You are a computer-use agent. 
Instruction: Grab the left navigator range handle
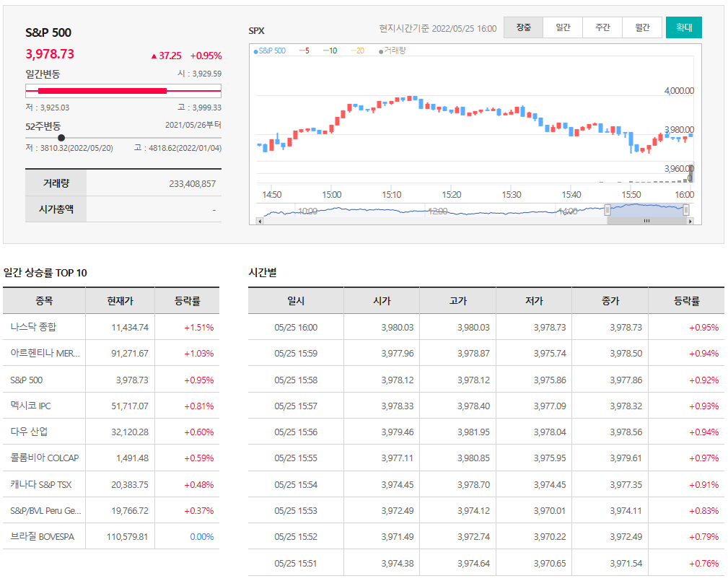point(608,210)
